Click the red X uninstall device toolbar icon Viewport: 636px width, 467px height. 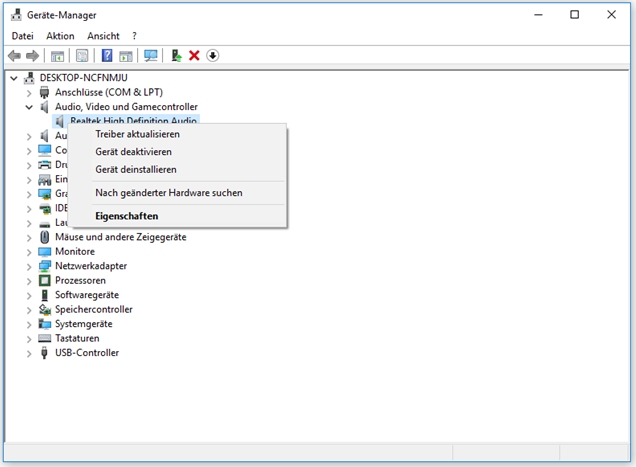[194, 56]
